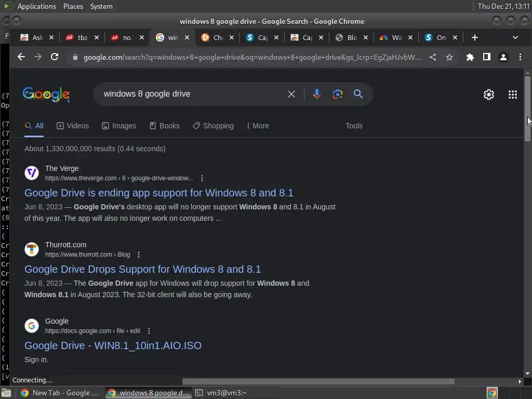This screenshot has width=532, height=399.
Task: Click the browser forward arrow
Action: (x=38, y=57)
